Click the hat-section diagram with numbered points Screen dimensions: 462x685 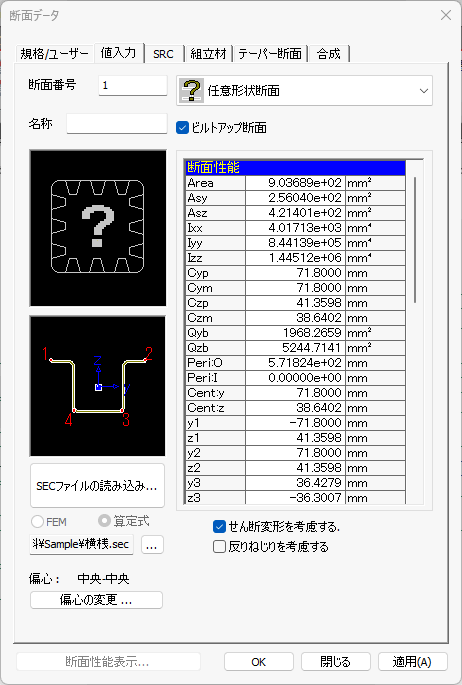[98, 386]
